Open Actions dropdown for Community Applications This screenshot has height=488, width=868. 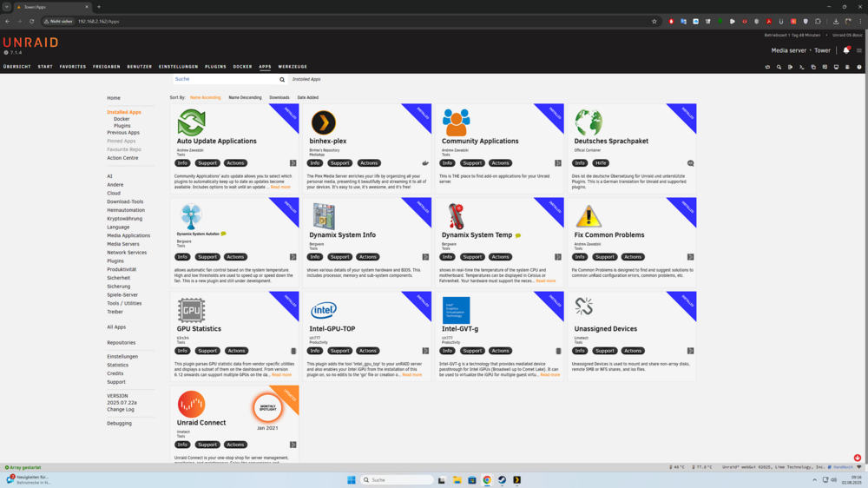(x=500, y=163)
